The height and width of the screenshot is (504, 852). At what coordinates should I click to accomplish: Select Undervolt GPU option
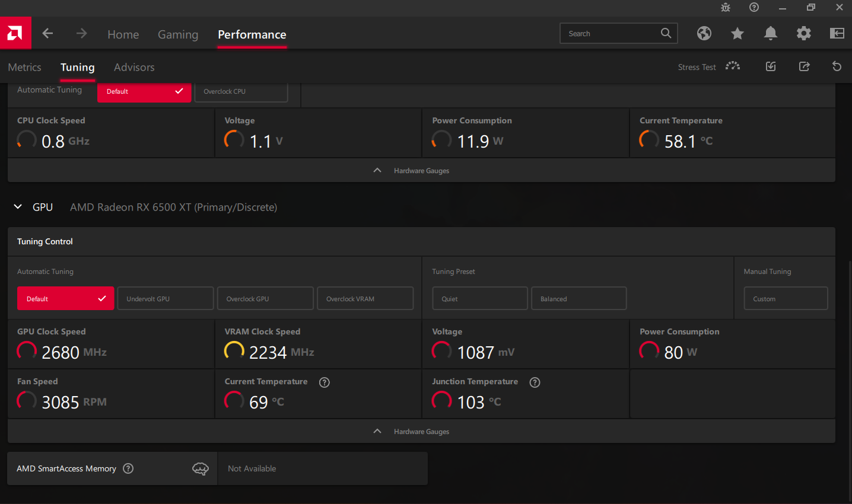(166, 298)
